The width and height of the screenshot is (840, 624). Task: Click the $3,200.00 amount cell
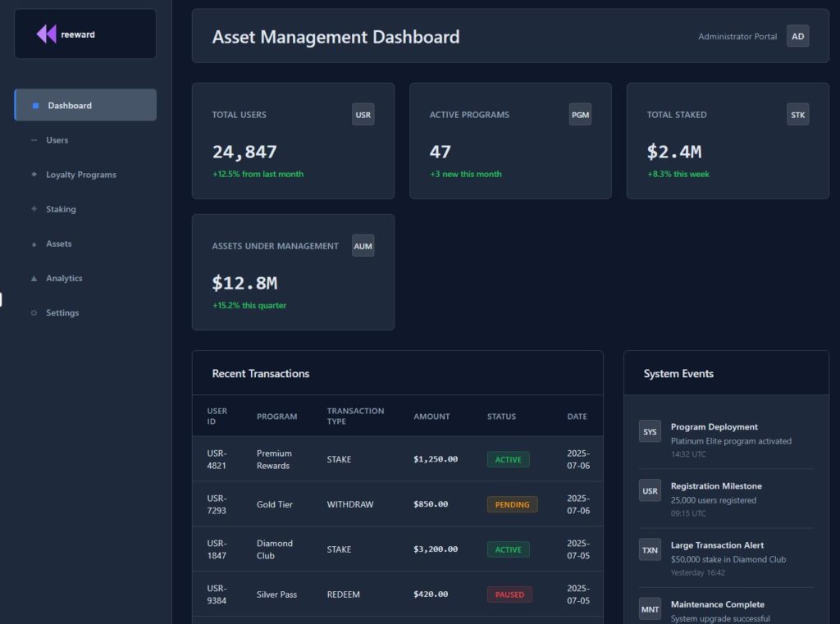pyautogui.click(x=436, y=549)
